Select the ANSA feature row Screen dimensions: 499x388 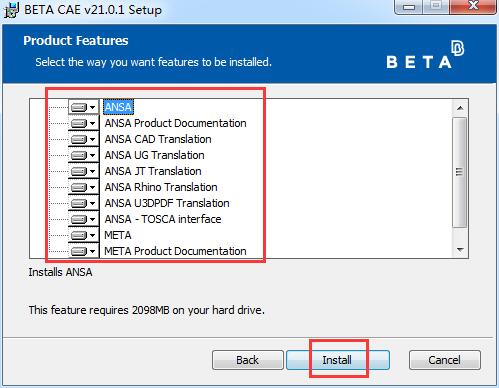click(118, 107)
